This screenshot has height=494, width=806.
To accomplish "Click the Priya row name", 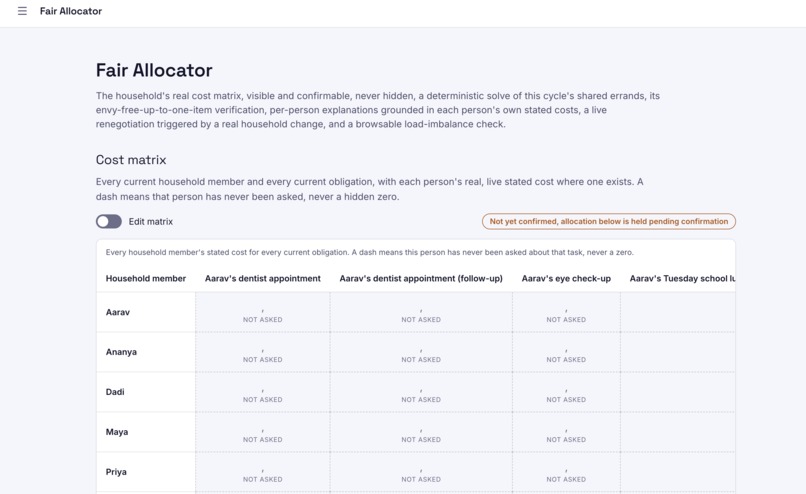I will 116,472.
